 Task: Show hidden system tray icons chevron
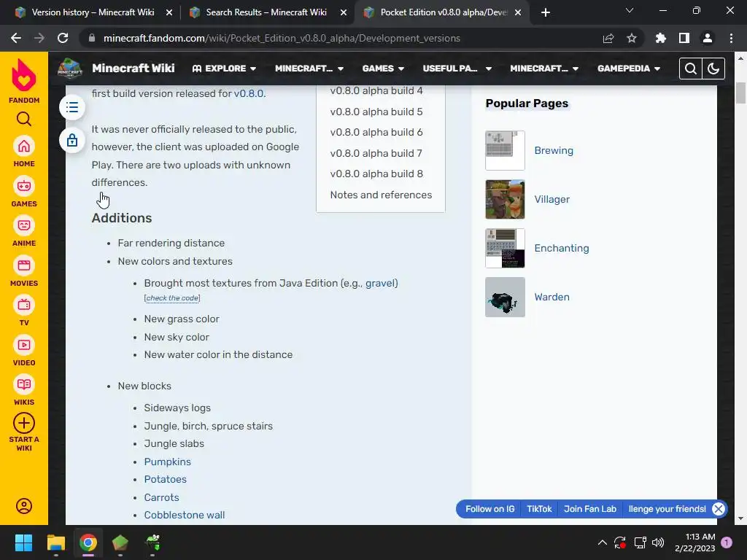tap(602, 542)
